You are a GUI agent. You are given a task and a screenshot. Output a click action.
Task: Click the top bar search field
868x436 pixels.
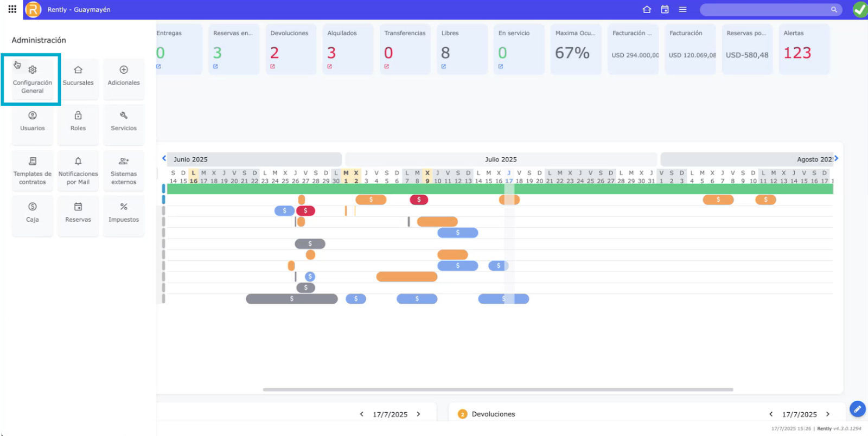coord(765,10)
